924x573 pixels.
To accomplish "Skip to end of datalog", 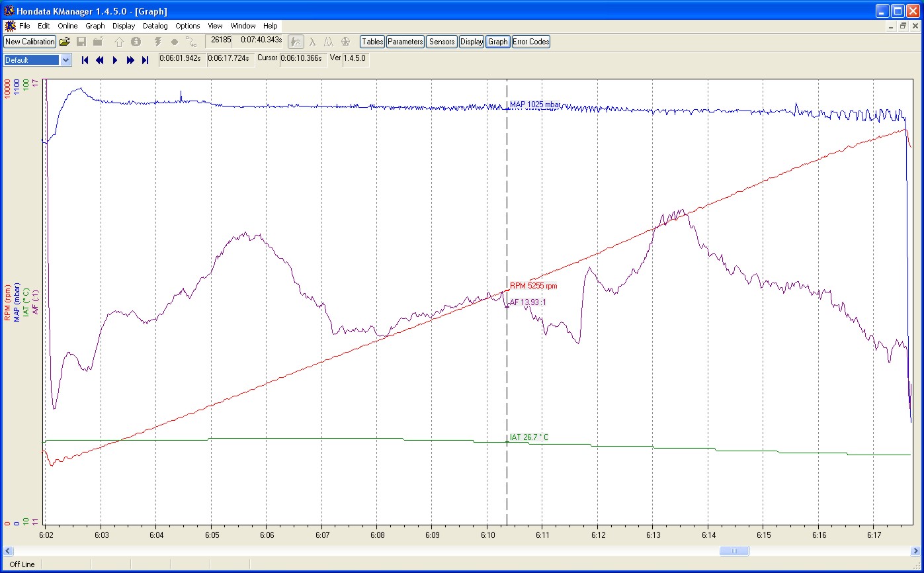I will (x=146, y=60).
